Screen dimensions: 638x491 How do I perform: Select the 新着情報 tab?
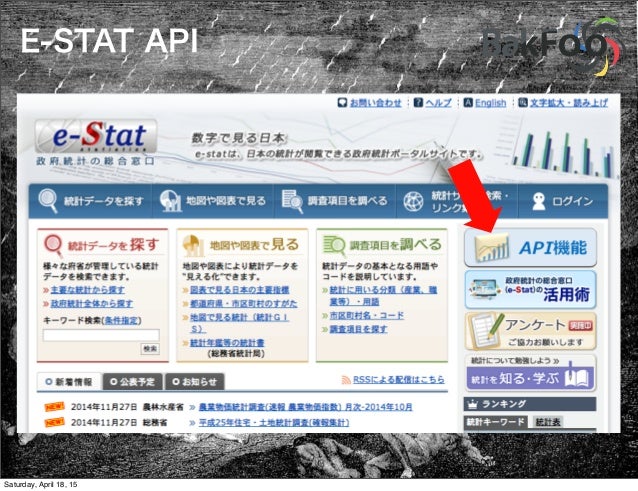click(69, 382)
